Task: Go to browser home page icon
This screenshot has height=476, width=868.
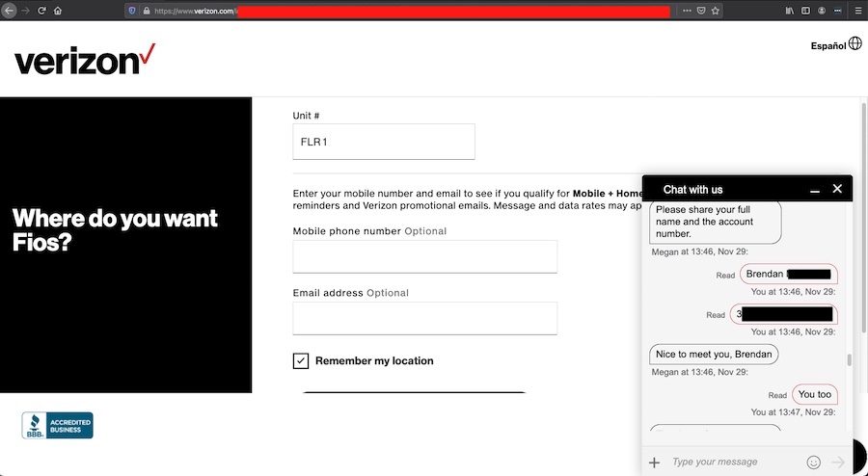Action: 59,11
